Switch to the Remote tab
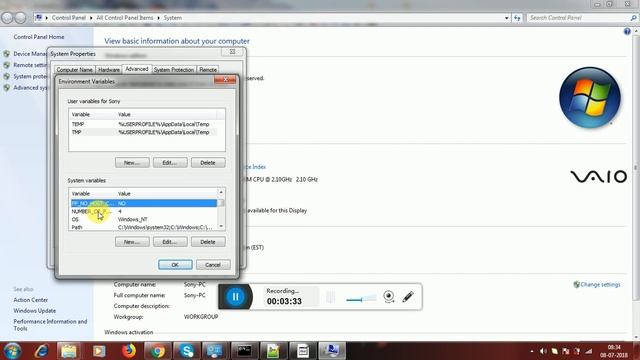This screenshot has height=360, width=640. pos(208,70)
